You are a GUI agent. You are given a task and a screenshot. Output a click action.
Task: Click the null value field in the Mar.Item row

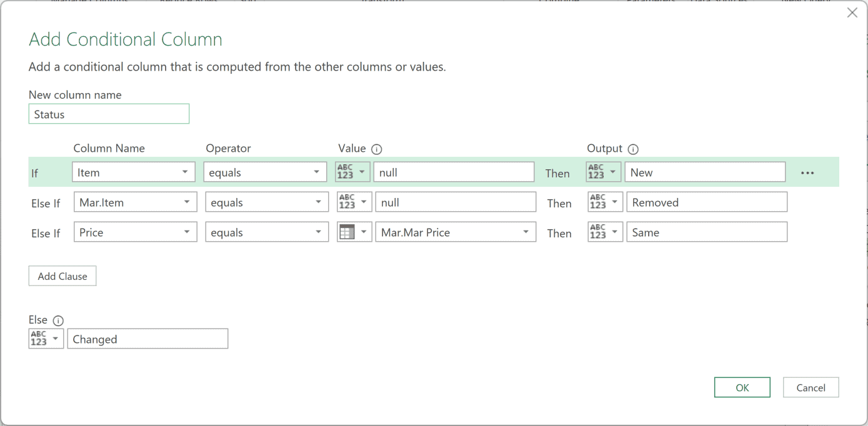click(456, 202)
